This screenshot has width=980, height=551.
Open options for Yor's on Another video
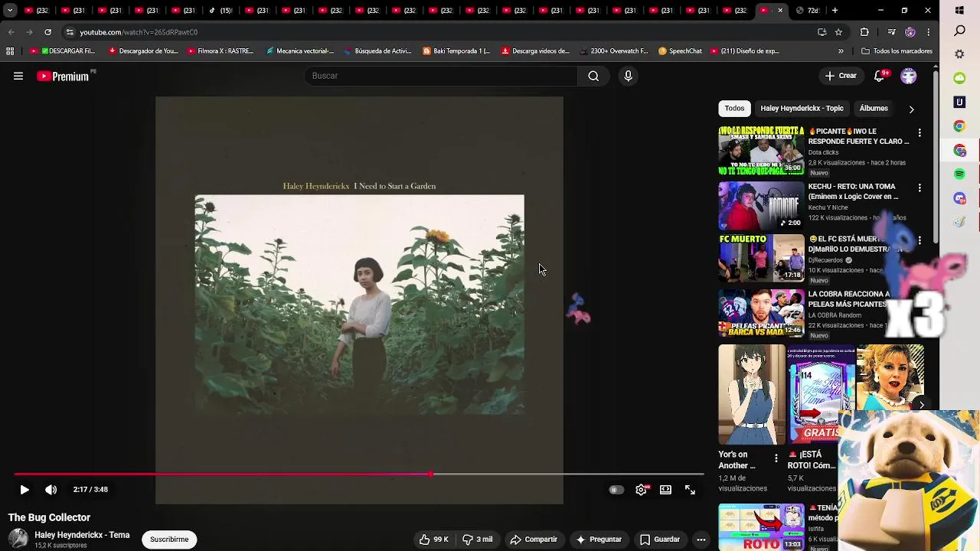776,458
